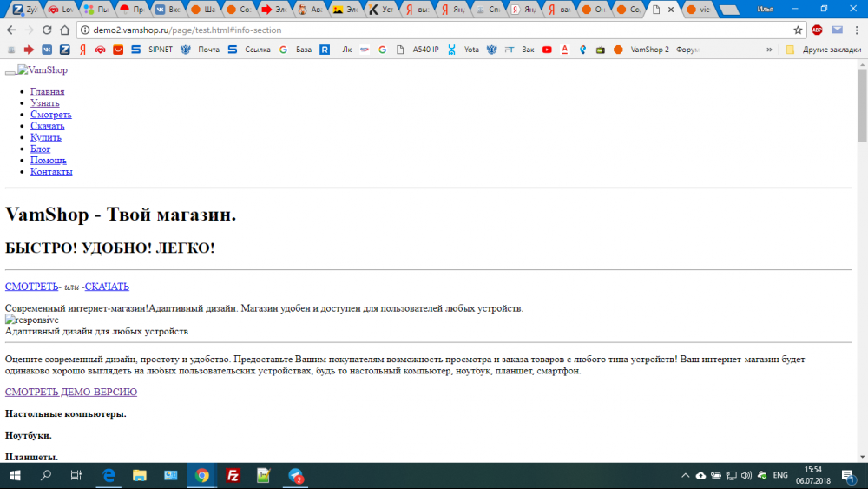The width and height of the screenshot is (868, 489).
Task: Open the blue R bookmark icon
Action: (325, 50)
